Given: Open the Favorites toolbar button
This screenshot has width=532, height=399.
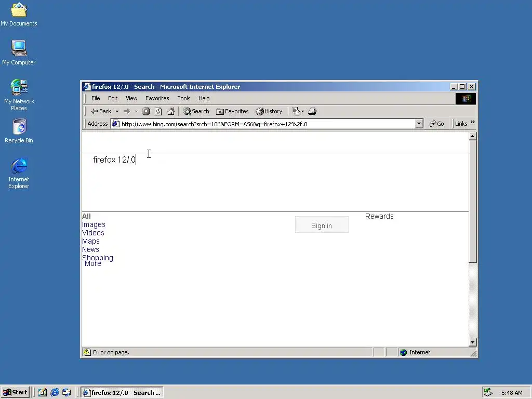Looking at the screenshot, I should point(232,111).
